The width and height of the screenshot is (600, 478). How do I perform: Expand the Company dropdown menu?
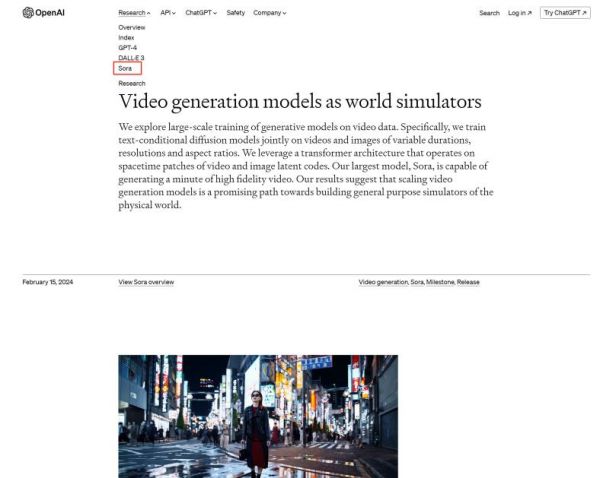click(x=269, y=13)
